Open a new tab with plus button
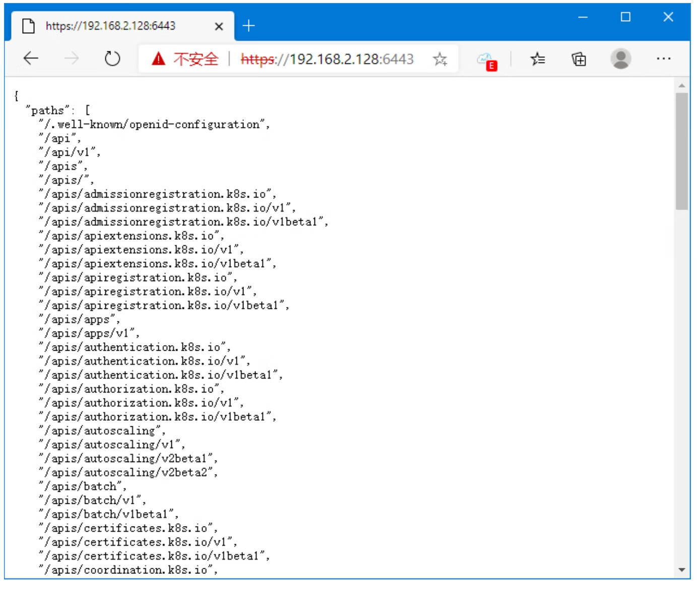Viewport: 700px width, 589px height. (x=248, y=26)
